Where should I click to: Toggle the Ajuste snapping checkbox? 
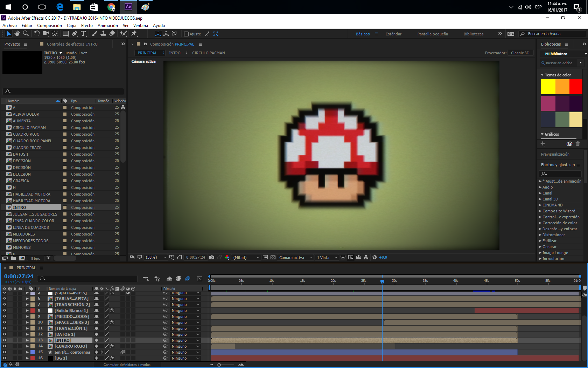pos(186,34)
